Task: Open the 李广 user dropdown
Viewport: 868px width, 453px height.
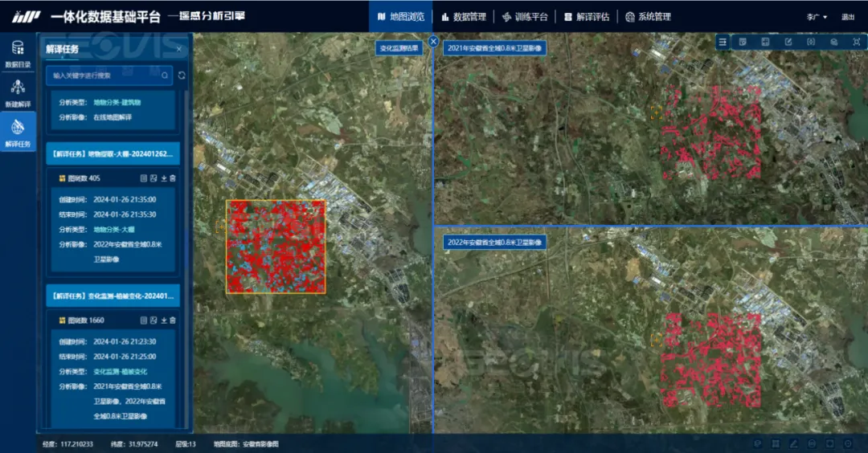Action: point(817,17)
